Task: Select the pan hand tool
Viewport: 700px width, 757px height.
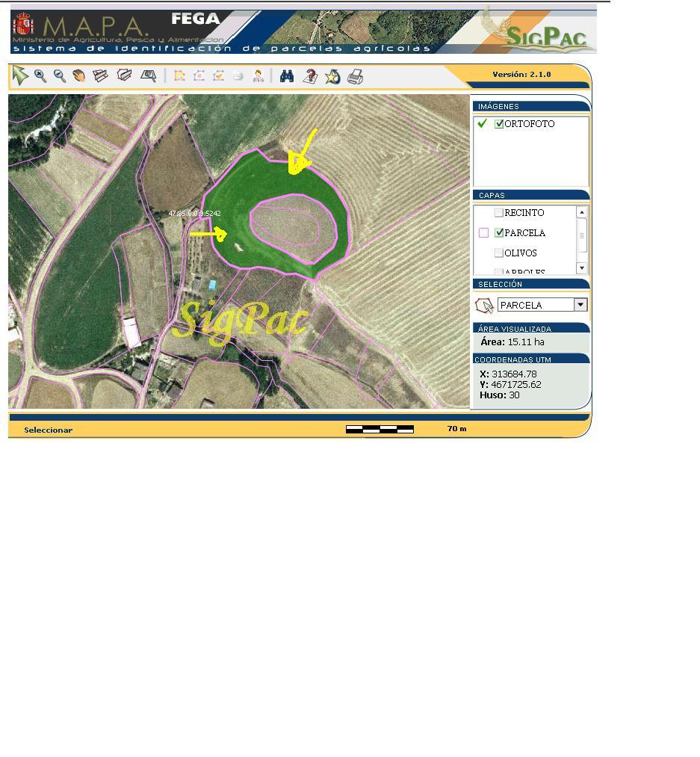Action: (x=79, y=76)
